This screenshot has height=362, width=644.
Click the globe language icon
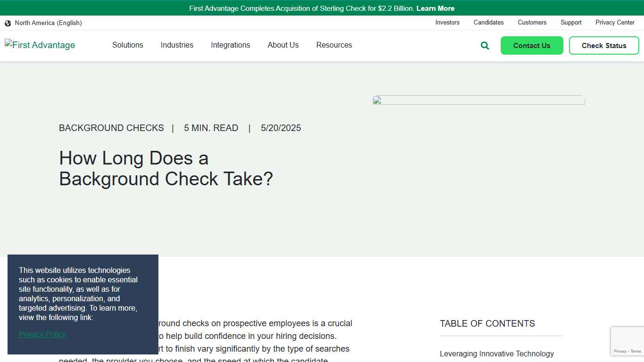pyautogui.click(x=8, y=23)
